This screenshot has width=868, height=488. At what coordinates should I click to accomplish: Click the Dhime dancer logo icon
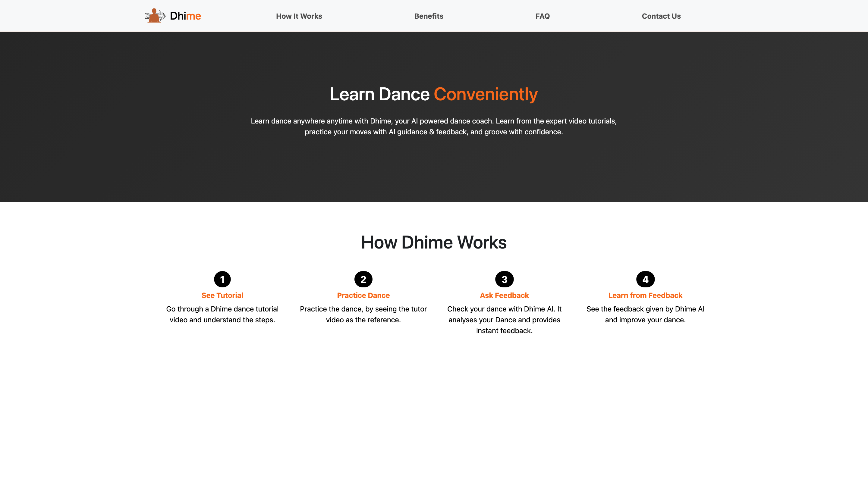[155, 16]
